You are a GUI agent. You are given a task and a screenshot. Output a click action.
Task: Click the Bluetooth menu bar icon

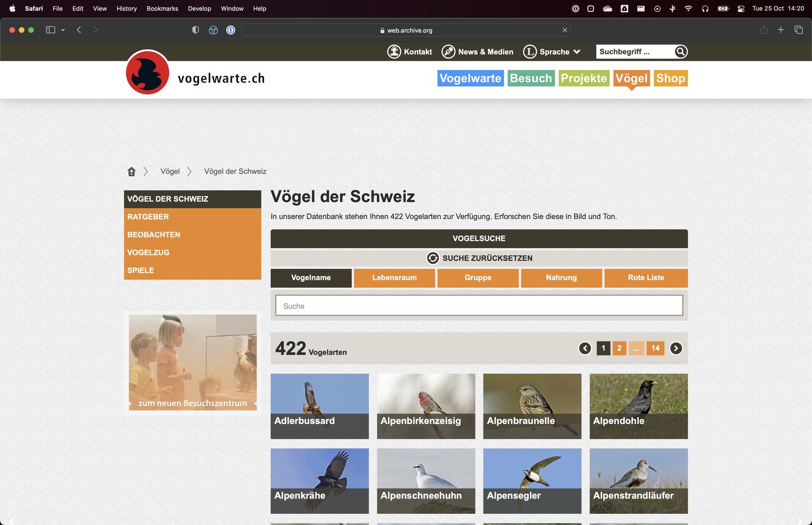pos(672,9)
